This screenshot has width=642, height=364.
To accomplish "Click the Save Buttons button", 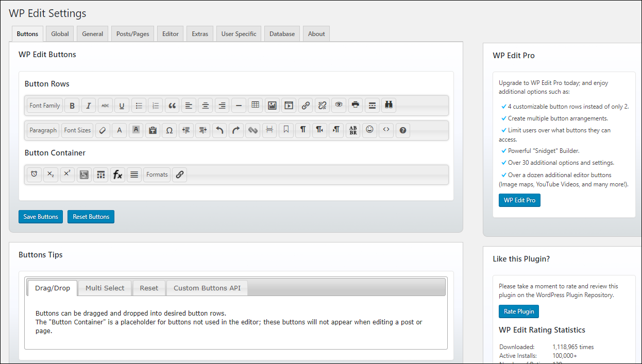I will 41,217.
